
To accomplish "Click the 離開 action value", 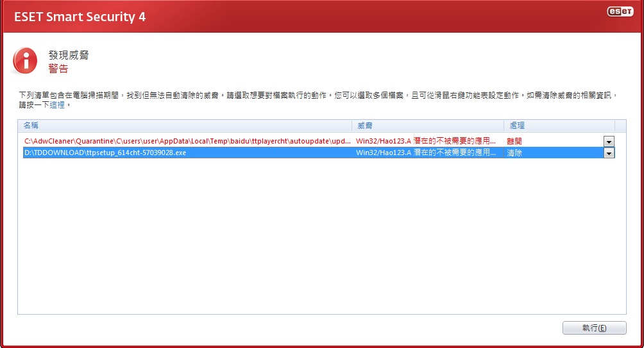I will tap(514, 141).
